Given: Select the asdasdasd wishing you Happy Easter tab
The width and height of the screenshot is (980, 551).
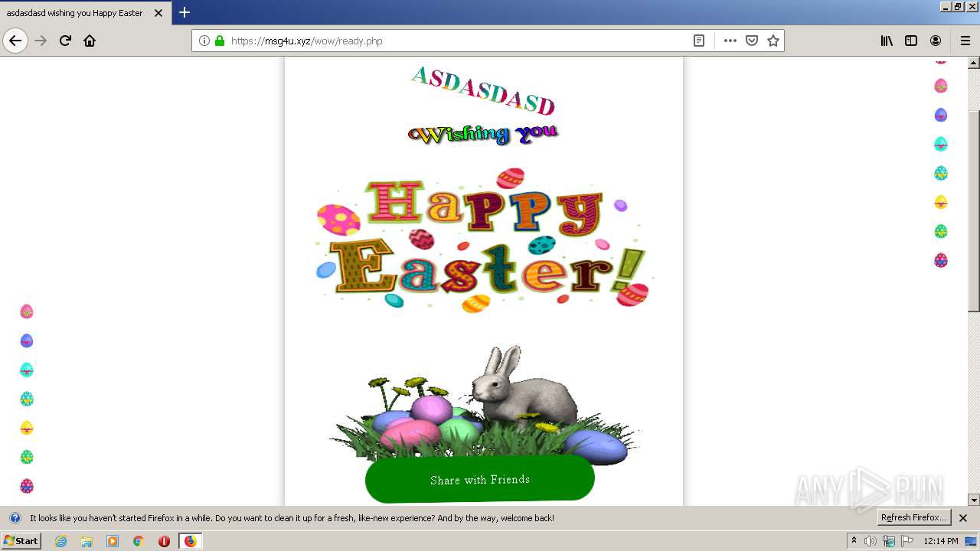Looking at the screenshot, I should click(85, 13).
